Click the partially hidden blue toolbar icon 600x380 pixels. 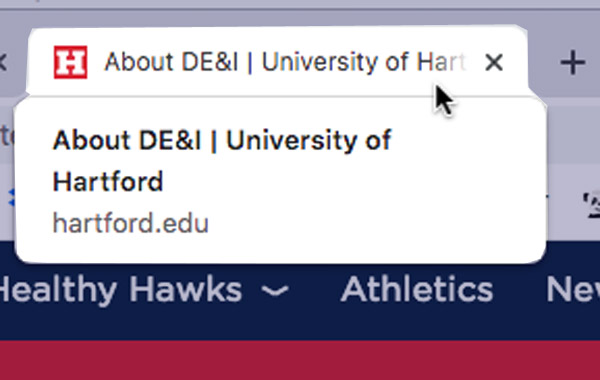tap(11, 197)
